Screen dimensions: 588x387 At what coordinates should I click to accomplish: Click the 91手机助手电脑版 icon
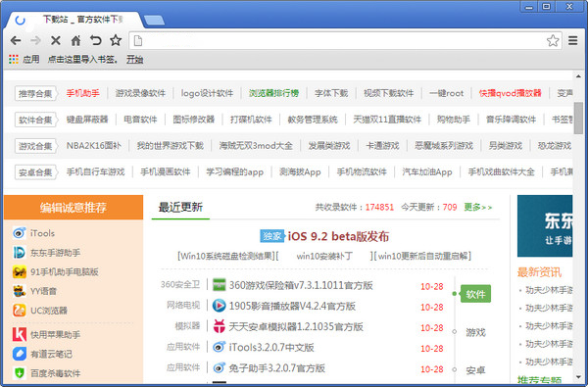pyautogui.click(x=20, y=271)
